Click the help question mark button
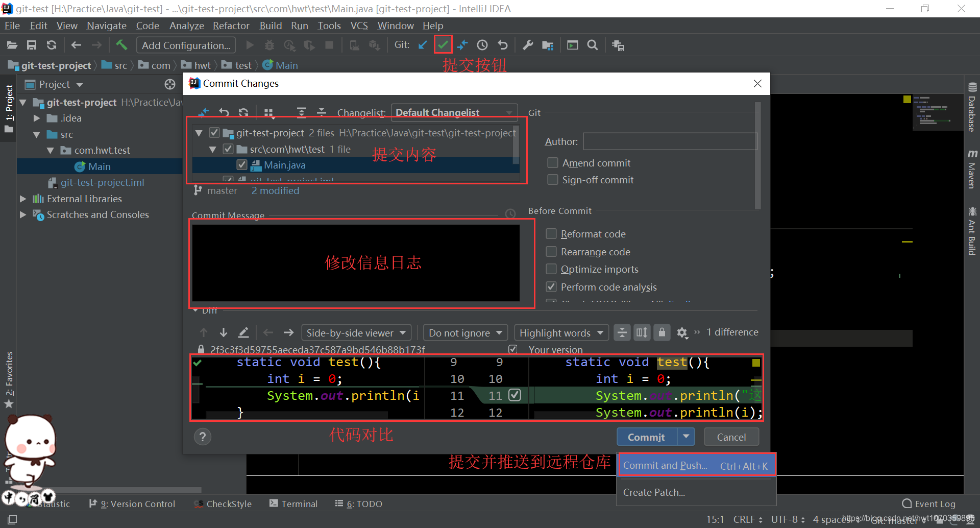 [203, 437]
